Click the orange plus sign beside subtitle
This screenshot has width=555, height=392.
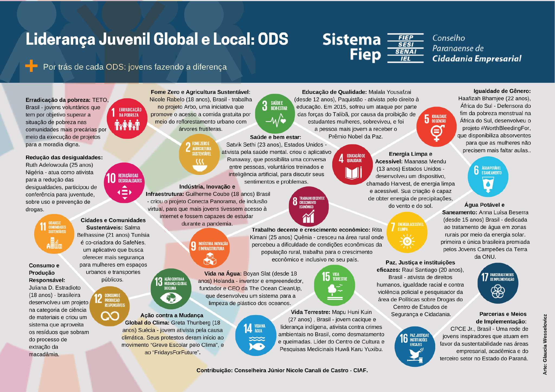coord(31,66)
